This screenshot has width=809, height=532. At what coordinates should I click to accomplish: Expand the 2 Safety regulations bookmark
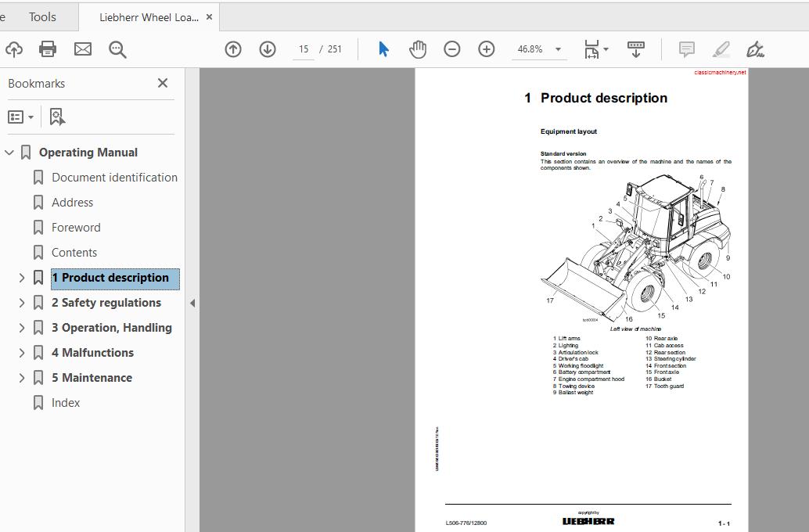[22, 302]
